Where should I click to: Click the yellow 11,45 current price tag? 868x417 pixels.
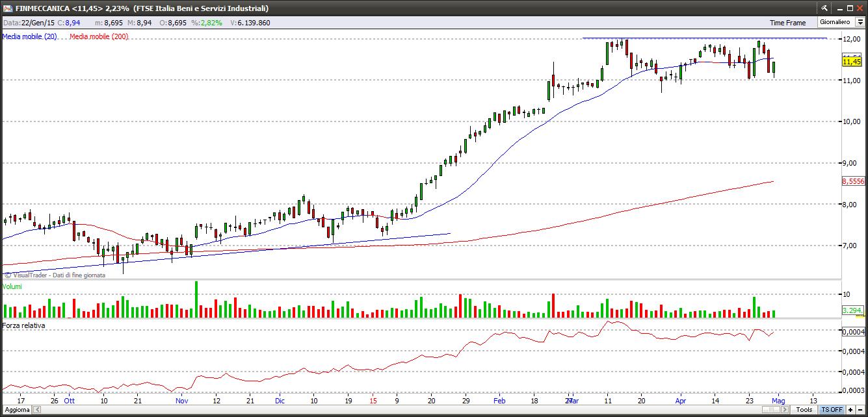coord(852,61)
